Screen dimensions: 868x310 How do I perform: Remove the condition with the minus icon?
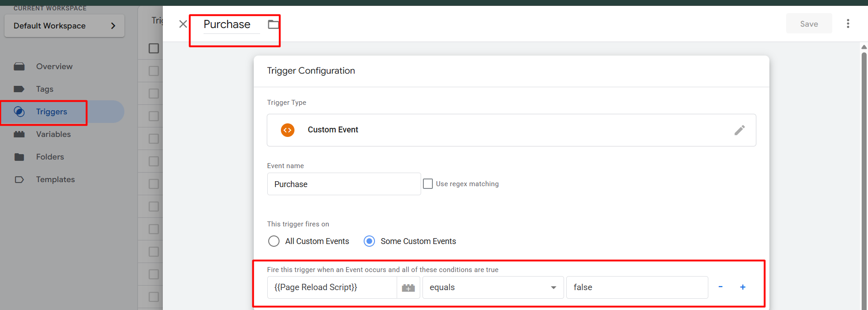720,287
